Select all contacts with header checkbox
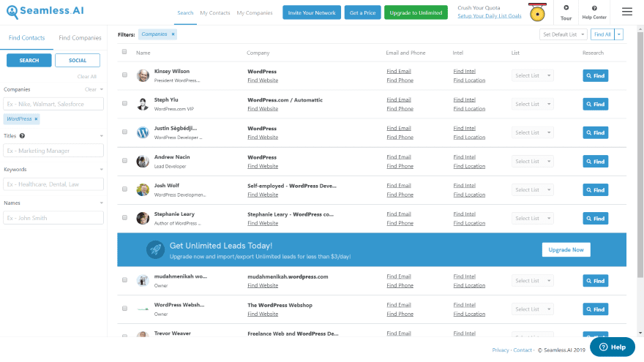 pos(124,52)
